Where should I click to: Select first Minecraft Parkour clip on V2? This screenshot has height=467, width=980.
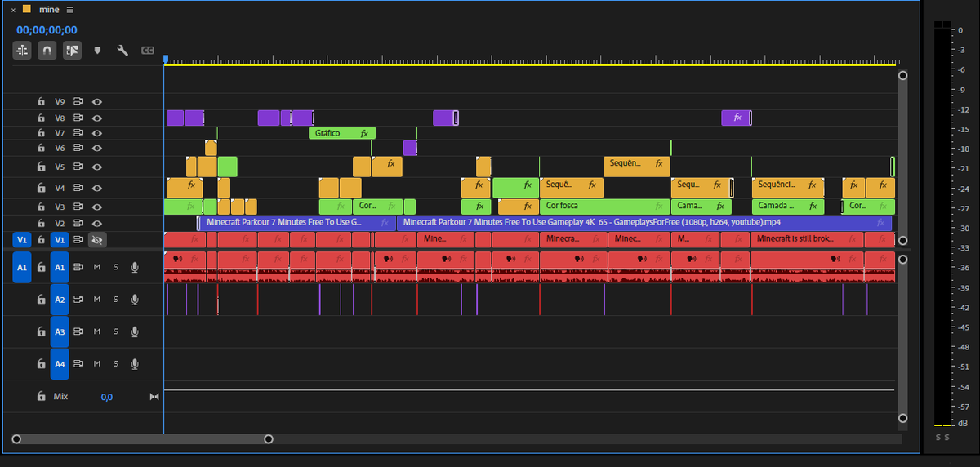coord(296,222)
